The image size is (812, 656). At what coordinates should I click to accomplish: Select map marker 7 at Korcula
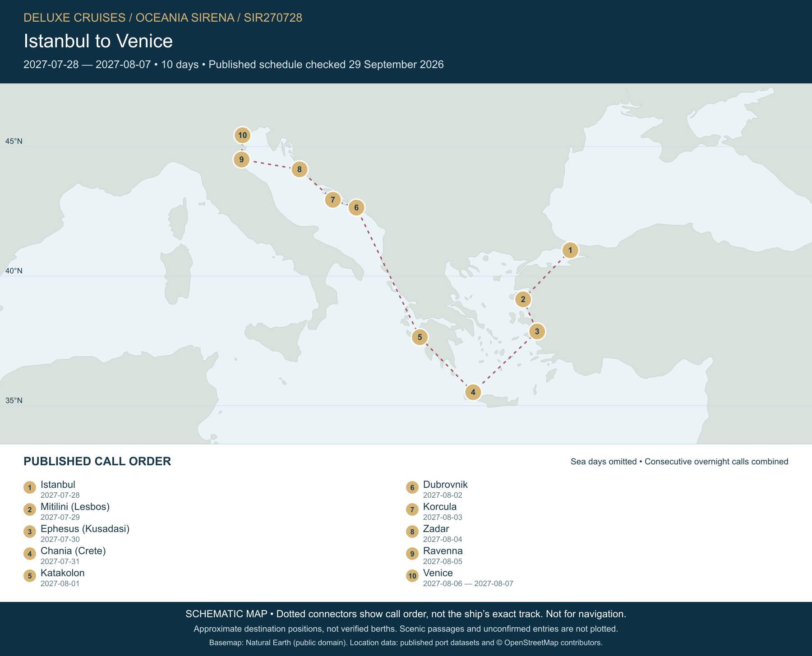tap(332, 199)
